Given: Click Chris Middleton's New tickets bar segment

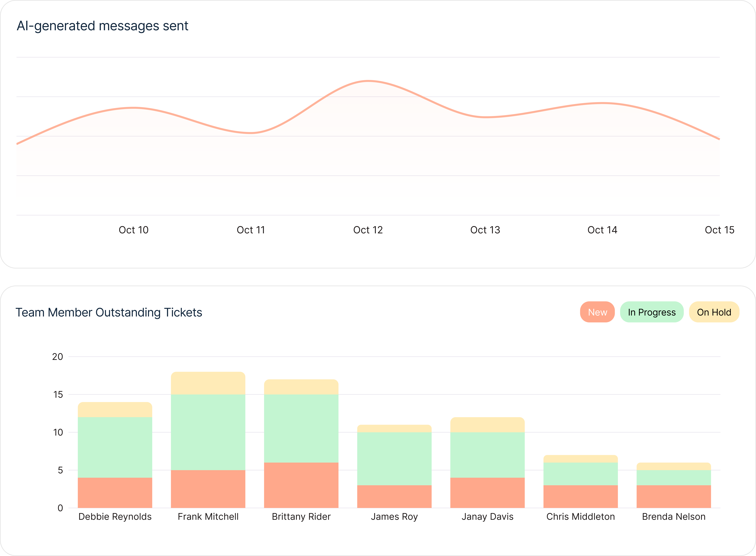Looking at the screenshot, I should pyautogui.click(x=580, y=496).
